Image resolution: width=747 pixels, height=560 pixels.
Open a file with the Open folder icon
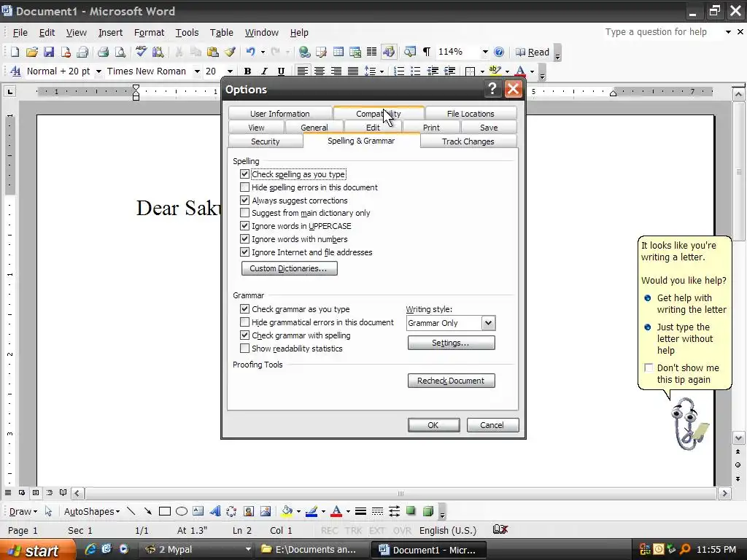(32, 52)
